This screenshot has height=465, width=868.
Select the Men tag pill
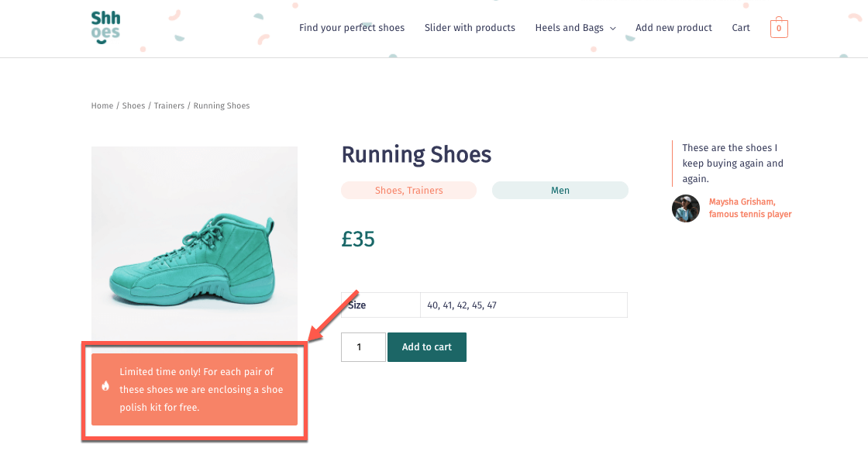(x=560, y=191)
